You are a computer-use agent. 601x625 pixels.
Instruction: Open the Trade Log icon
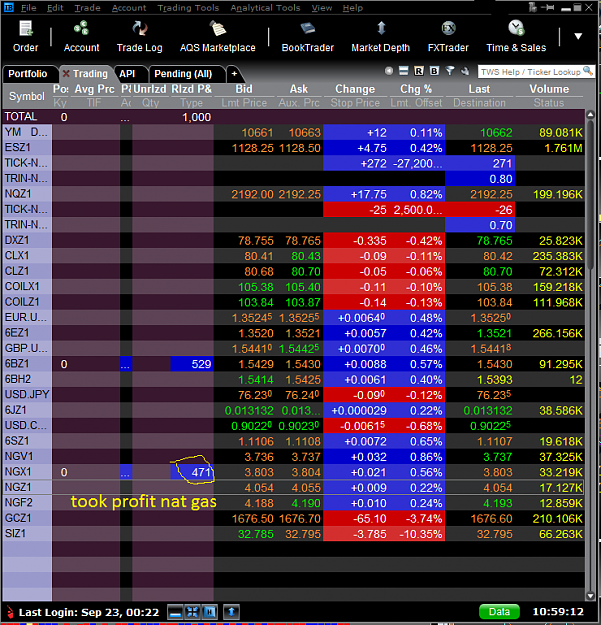[139, 37]
